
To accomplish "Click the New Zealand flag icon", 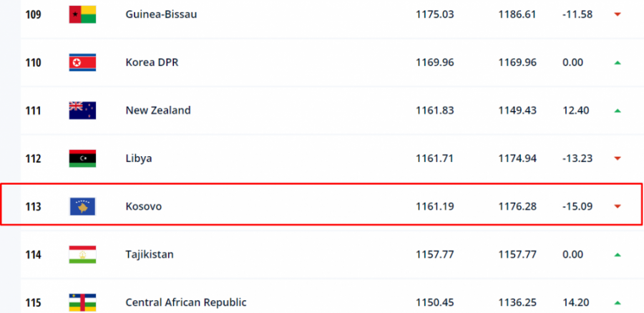I will [x=82, y=110].
